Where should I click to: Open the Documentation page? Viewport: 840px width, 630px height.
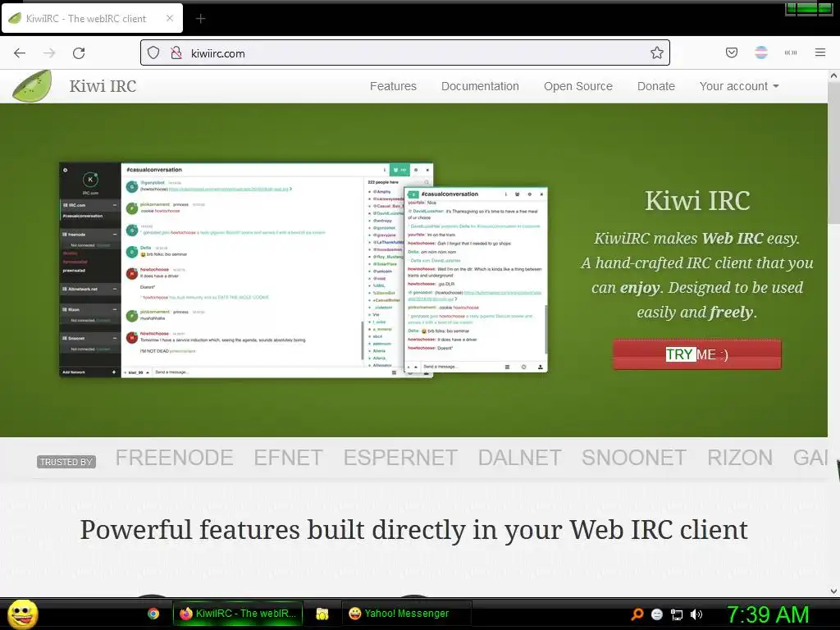[x=480, y=86]
